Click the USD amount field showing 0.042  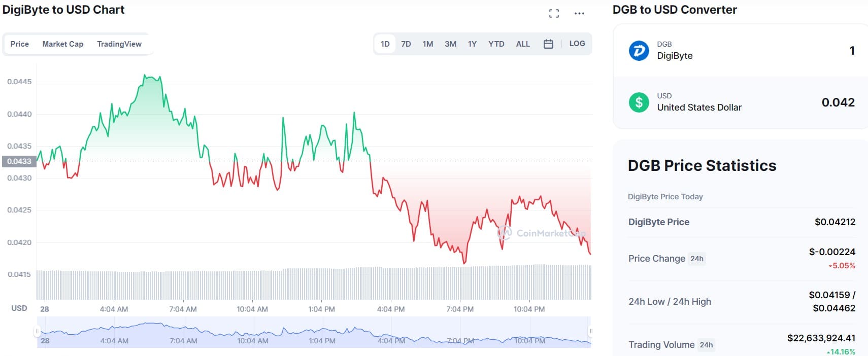pos(838,102)
